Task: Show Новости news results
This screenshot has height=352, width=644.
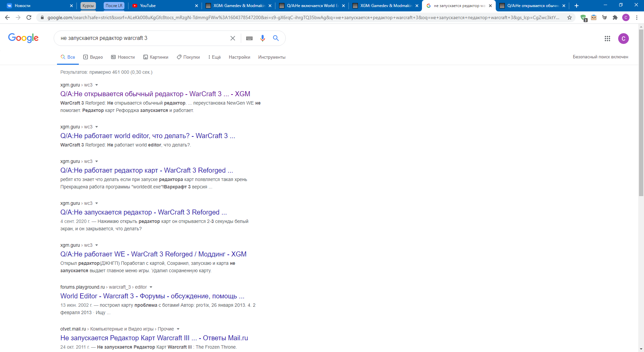Action: click(123, 57)
